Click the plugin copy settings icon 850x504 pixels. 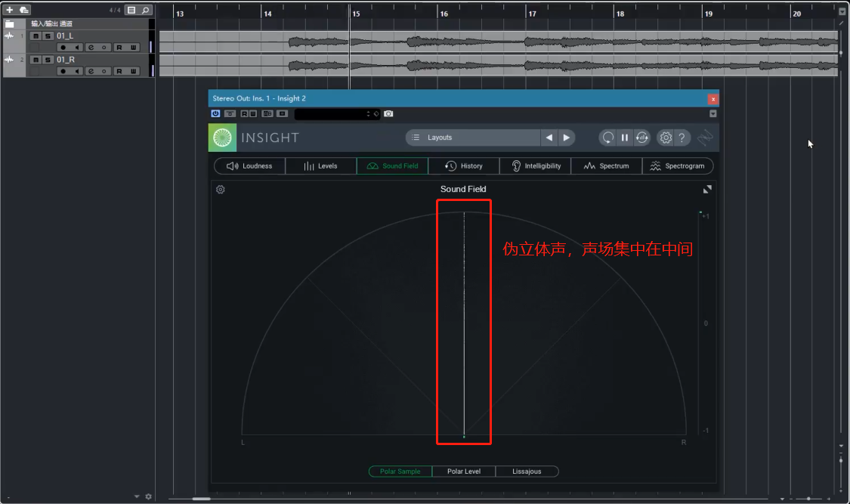pos(282,114)
